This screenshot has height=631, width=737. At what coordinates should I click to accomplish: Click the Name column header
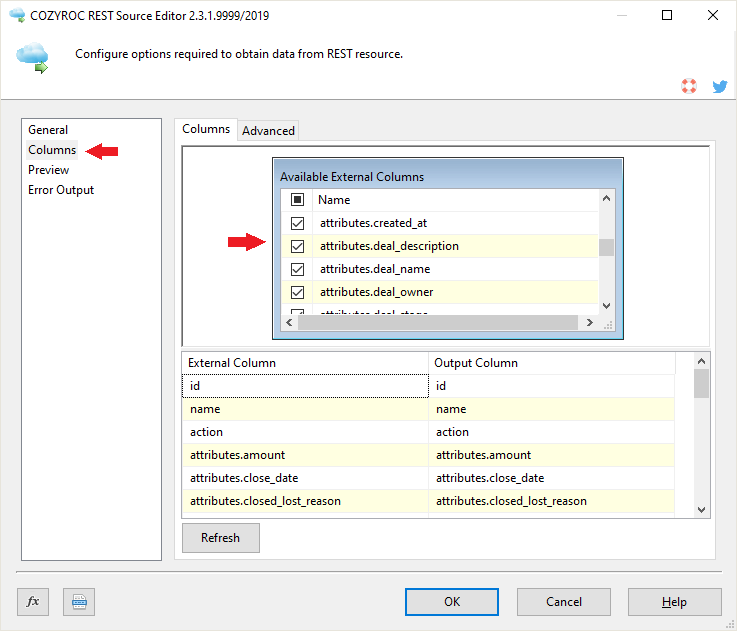coord(456,200)
